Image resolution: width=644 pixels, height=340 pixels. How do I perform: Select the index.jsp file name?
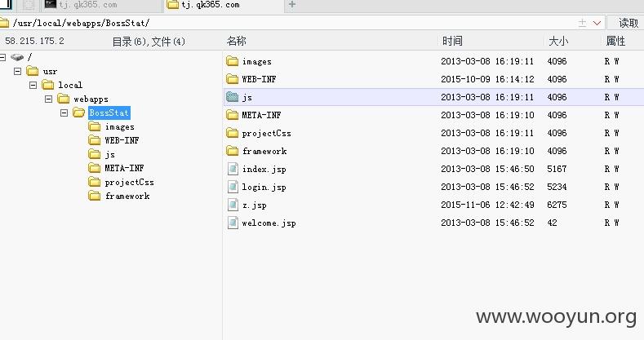pos(264,169)
